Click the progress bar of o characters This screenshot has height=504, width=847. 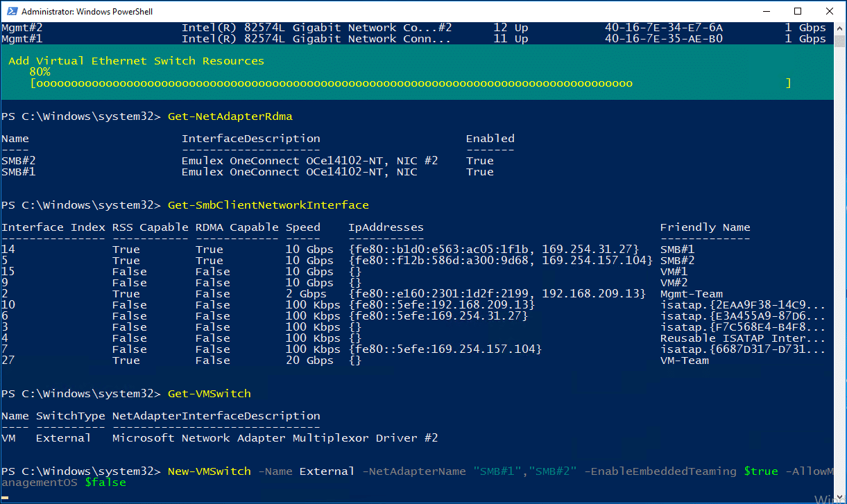[x=410, y=83]
